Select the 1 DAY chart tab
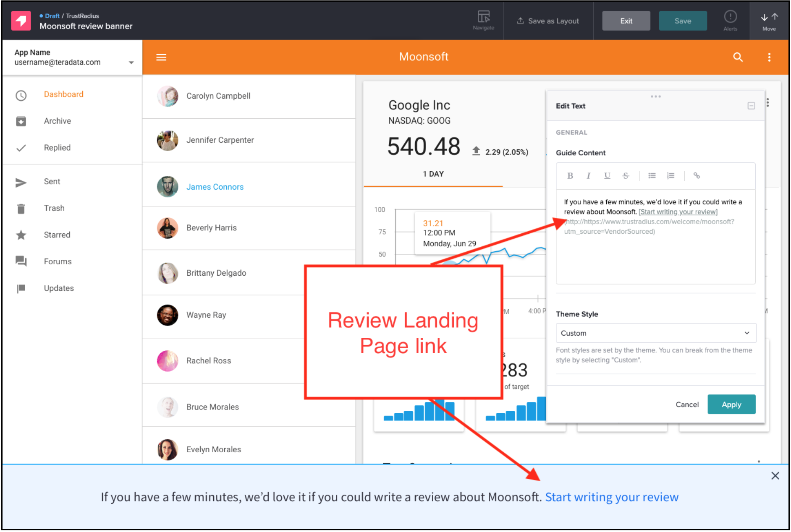Viewport: 791px width, 532px height. point(433,174)
